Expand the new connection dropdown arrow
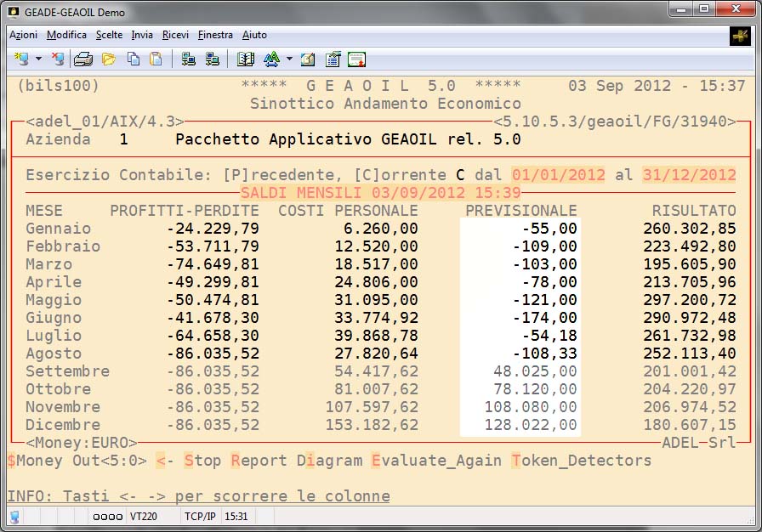This screenshot has width=762, height=532. (x=38, y=59)
